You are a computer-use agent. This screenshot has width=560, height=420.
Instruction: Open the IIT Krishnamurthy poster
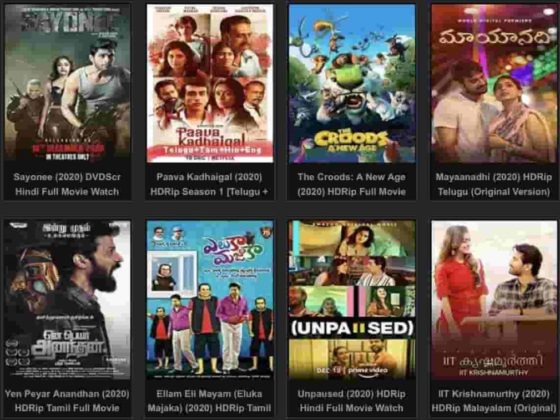[x=494, y=299]
